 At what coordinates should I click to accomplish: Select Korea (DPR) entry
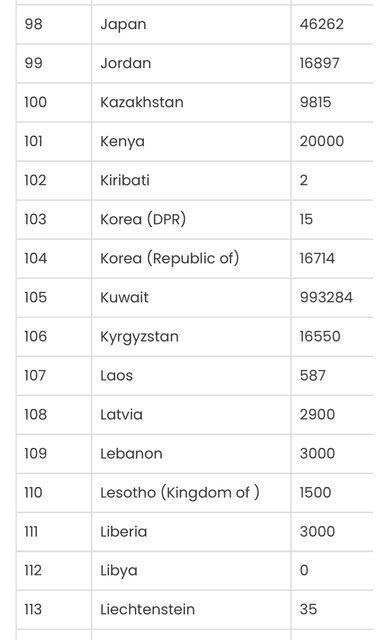coord(143,219)
